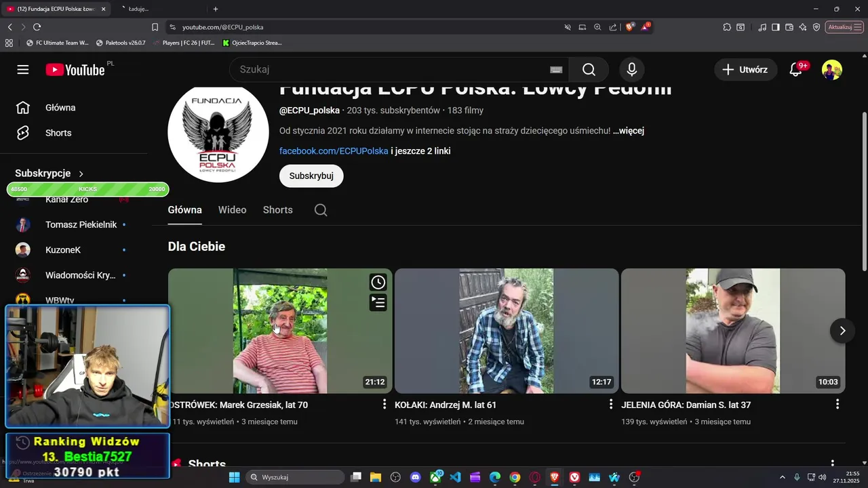Open the on-screen keyboard icon in search

click(x=556, y=70)
